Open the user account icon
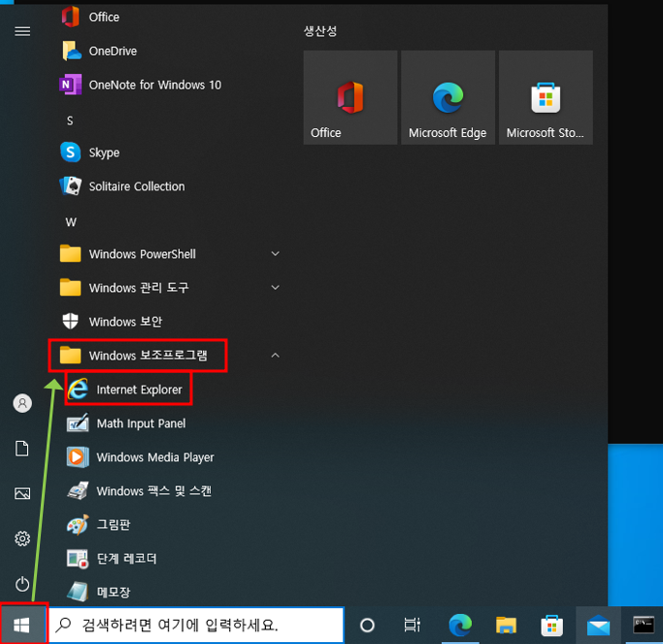Image resolution: width=663 pixels, height=644 pixels. [22, 403]
